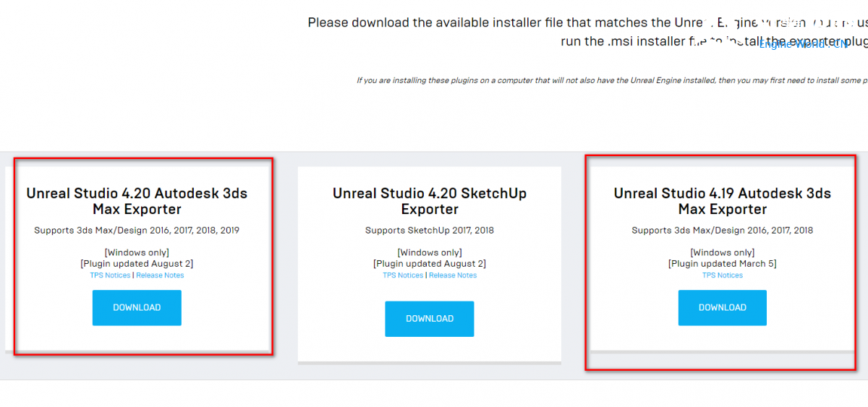868x407 pixels.
Task: Click 'Windows only' in the 4.19 exporter card
Action: coord(722,252)
